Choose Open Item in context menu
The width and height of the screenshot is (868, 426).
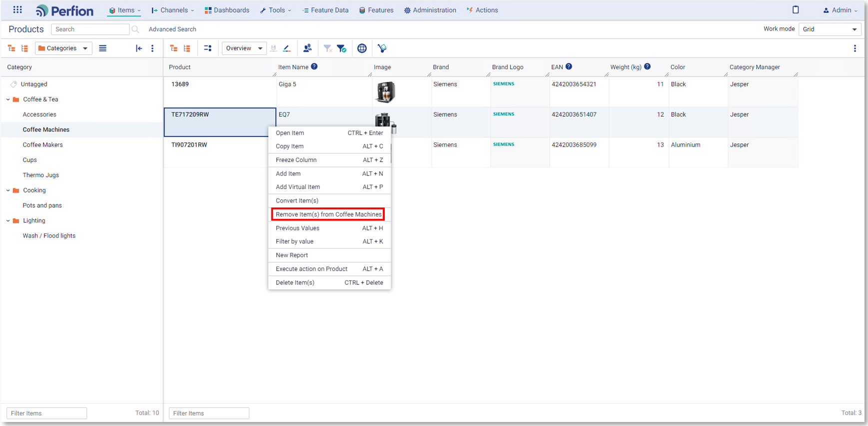pyautogui.click(x=329, y=133)
